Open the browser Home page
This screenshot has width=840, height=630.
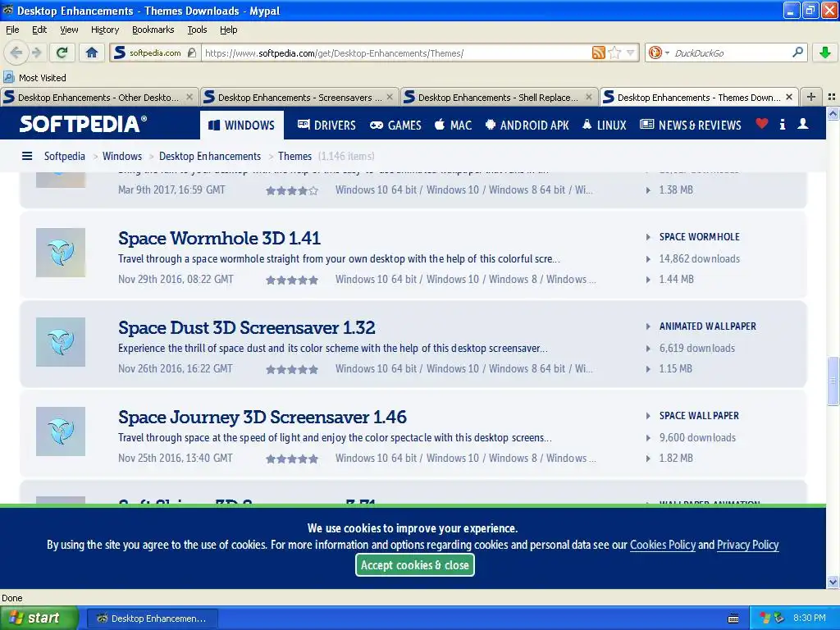(92, 52)
